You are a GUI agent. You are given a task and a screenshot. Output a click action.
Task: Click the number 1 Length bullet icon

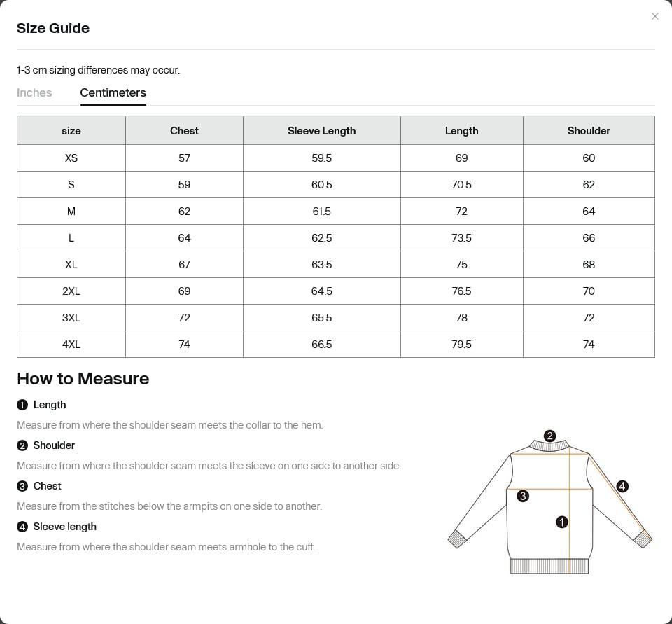point(22,405)
